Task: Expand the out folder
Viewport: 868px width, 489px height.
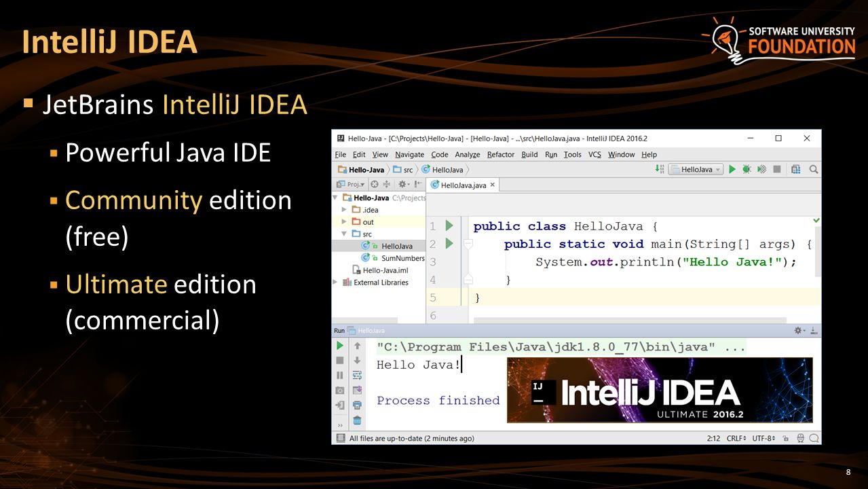Action: click(x=344, y=222)
